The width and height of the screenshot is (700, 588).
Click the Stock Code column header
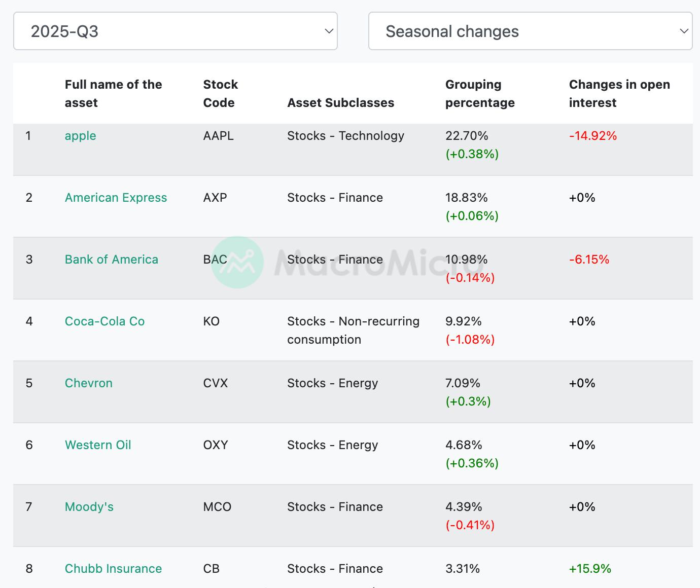point(220,94)
